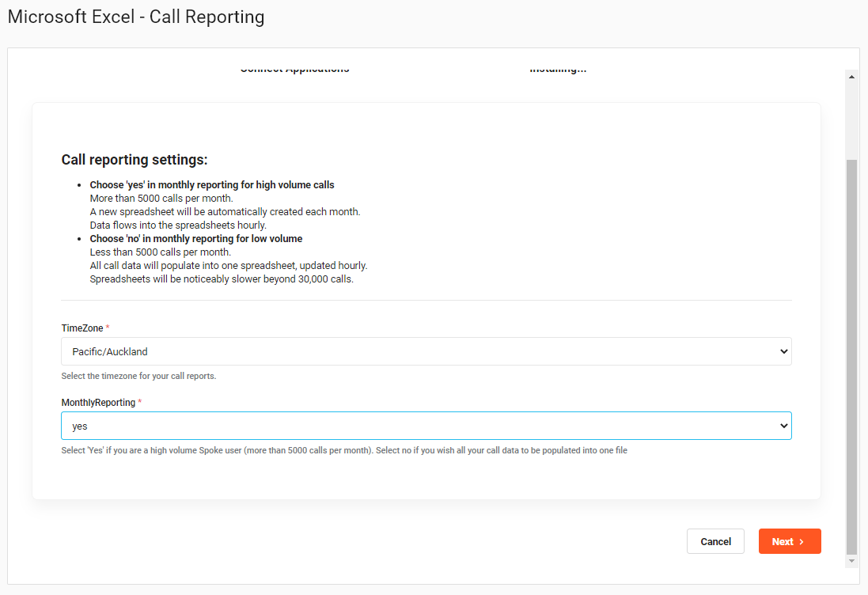This screenshot has width=868, height=595.
Task: Click the scrollbar down arrow
Action: pos(851,561)
